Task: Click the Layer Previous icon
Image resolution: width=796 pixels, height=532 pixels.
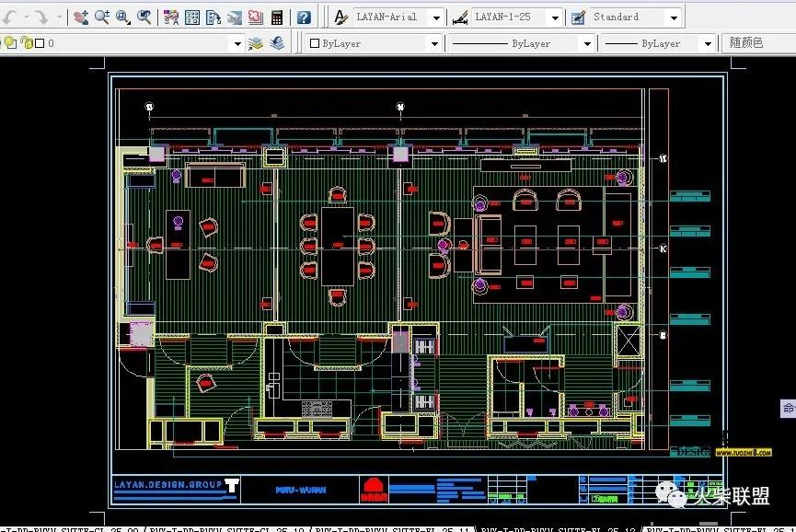Action: [x=277, y=43]
